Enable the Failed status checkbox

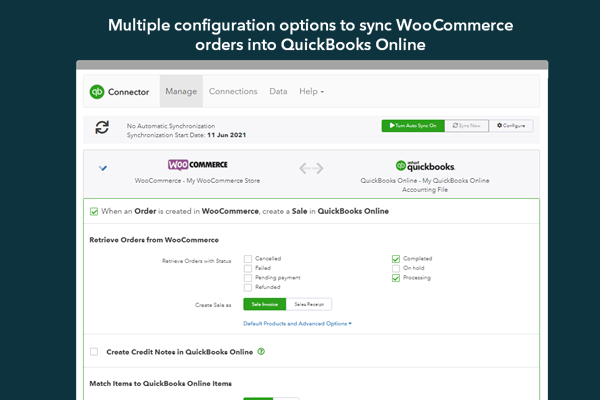pos(248,268)
